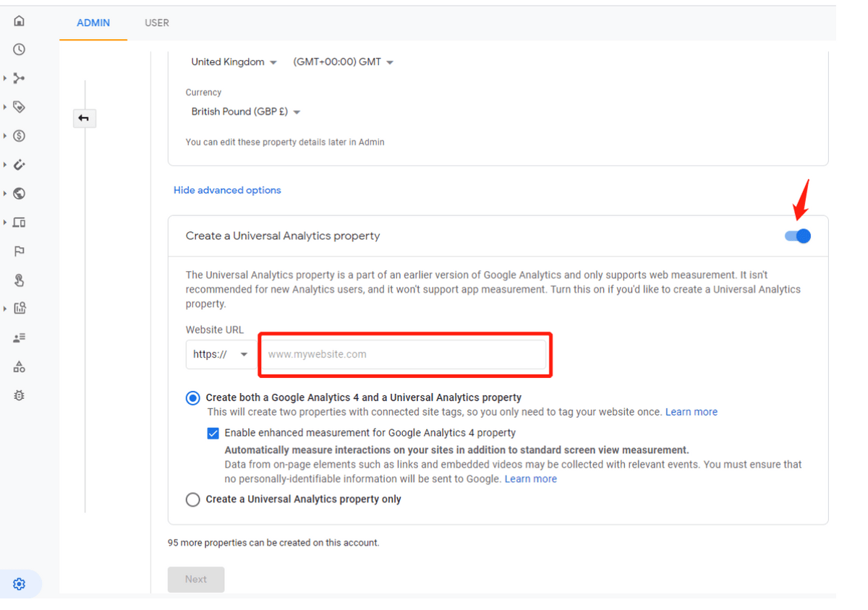Open the Home icon in sidebar
Viewport: 868px width, 610px height.
pos(19,21)
